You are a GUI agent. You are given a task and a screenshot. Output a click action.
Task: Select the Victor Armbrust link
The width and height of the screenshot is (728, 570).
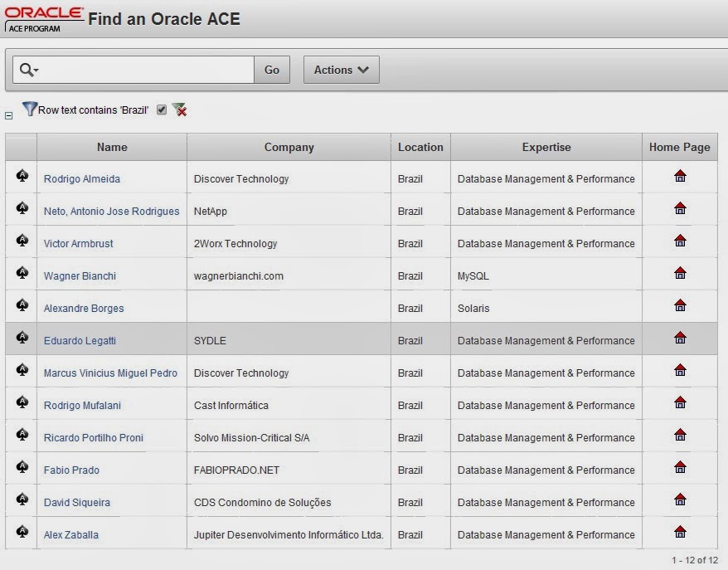coord(78,243)
